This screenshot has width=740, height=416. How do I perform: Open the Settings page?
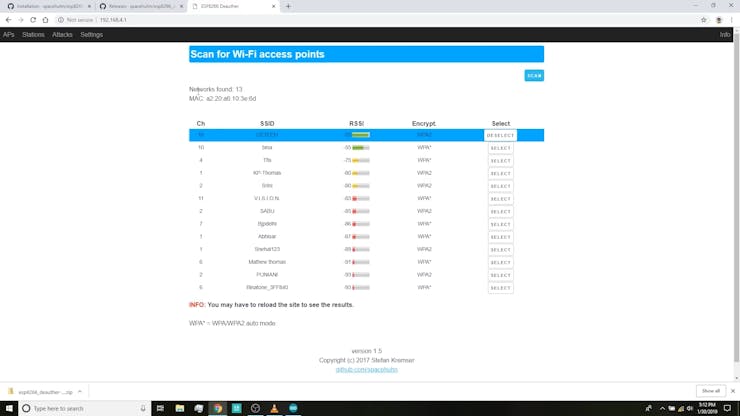(x=92, y=34)
